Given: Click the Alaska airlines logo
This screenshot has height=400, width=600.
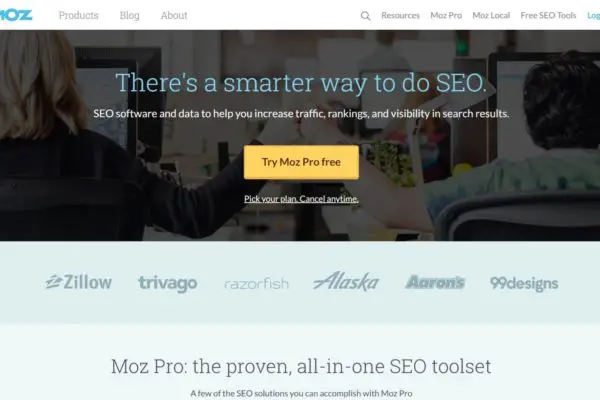Looking at the screenshot, I should [346, 281].
